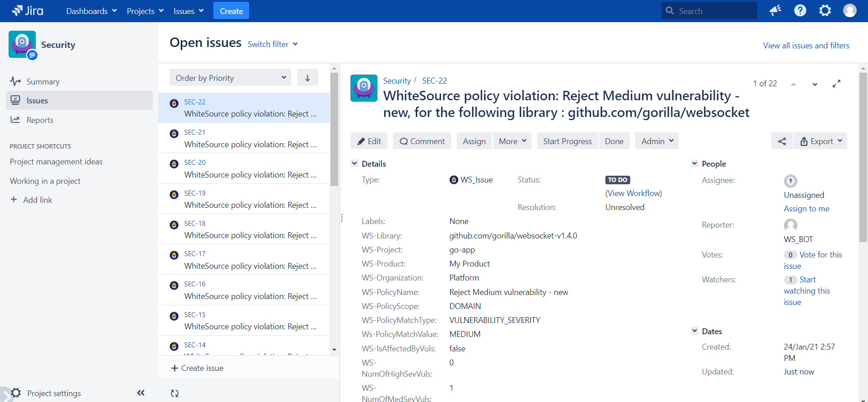This screenshot has height=402, width=868.
Task: Click the issue detail scrollbar
Action: pos(863,157)
